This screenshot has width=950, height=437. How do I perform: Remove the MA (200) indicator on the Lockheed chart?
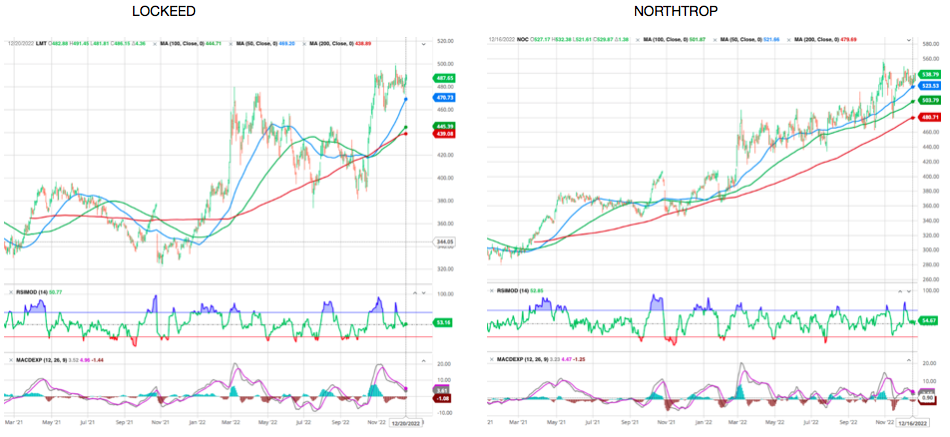(x=304, y=44)
